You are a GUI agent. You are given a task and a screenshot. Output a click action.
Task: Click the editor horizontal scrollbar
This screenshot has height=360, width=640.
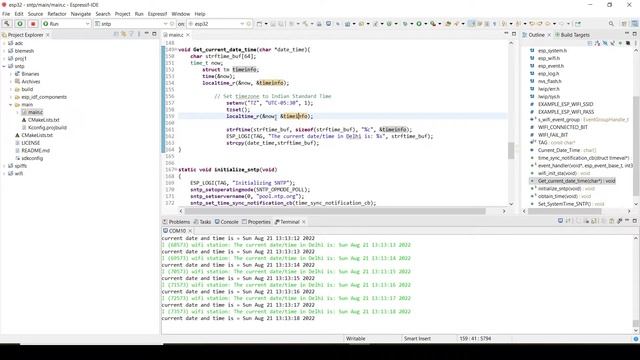pos(335,211)
